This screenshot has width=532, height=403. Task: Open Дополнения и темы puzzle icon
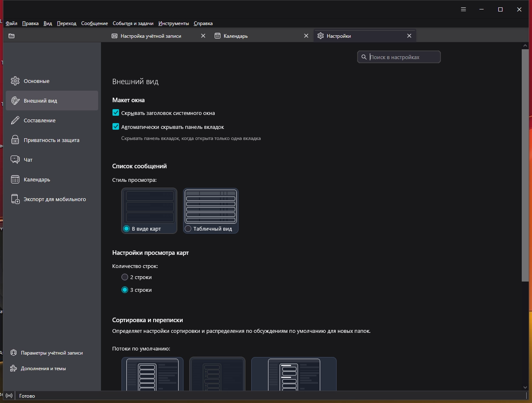coord(14,369)
